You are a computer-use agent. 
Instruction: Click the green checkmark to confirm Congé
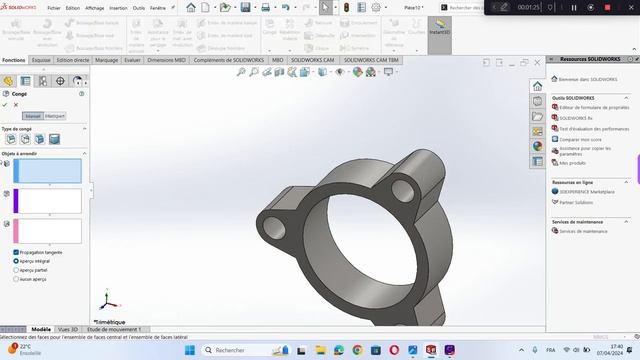point(5,105)
